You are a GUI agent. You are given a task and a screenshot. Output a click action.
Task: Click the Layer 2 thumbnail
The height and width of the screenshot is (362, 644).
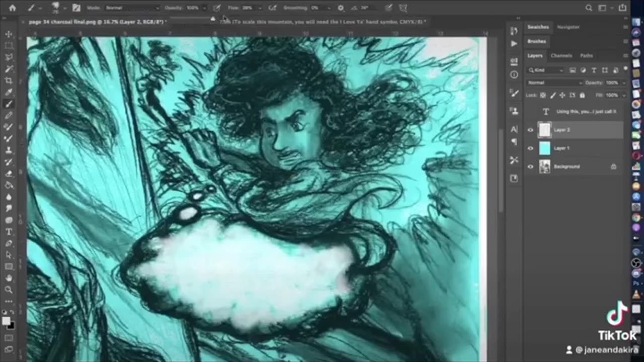pyautogui.click(x=544, y=130)
